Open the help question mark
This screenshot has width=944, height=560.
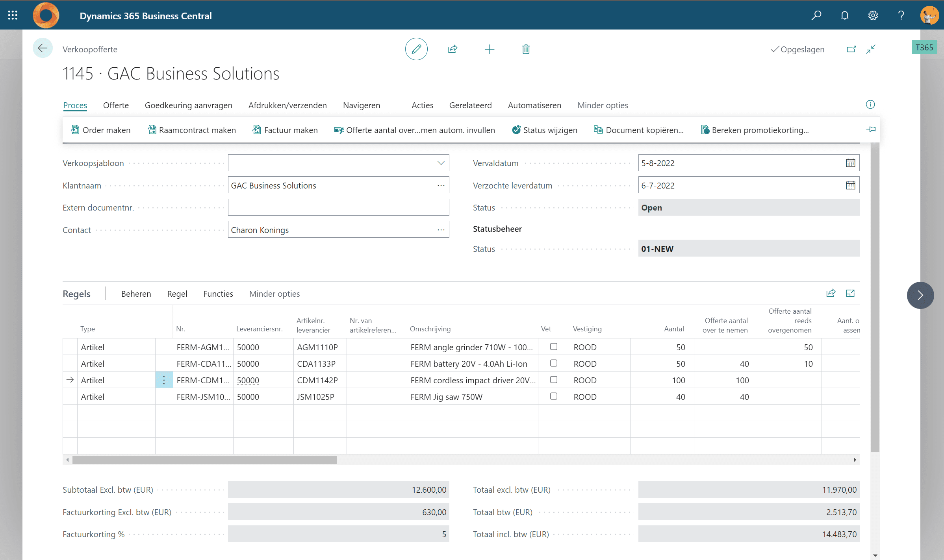901,15
